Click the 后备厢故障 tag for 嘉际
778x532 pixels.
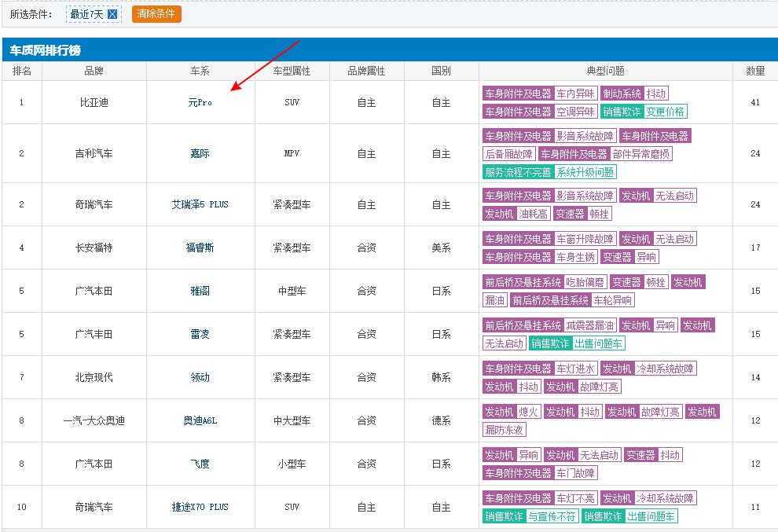(508, 153)
